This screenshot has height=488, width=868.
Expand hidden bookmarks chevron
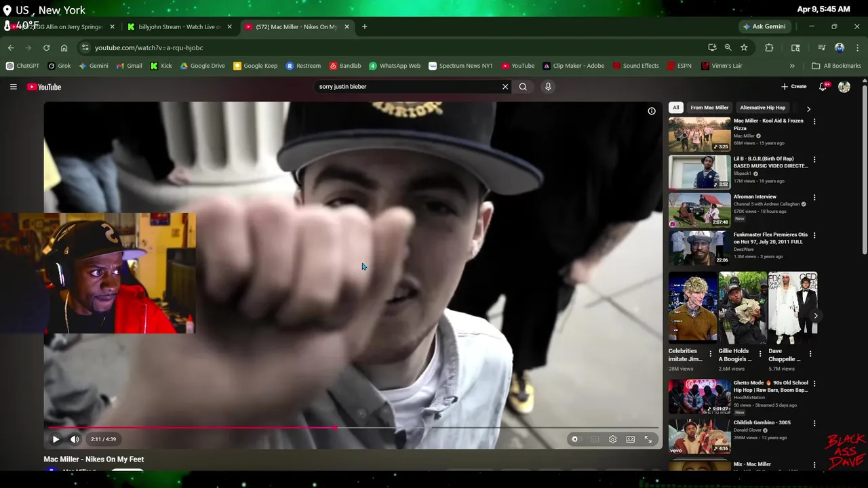click(792, 66)
